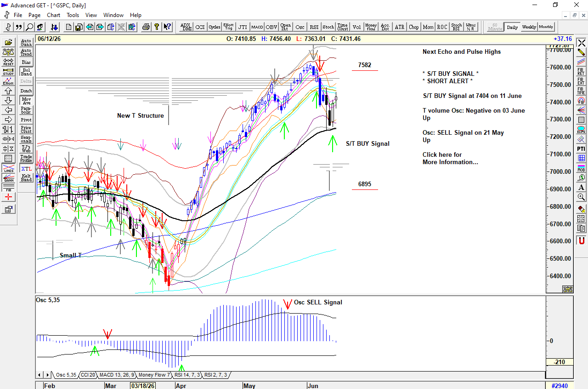Select the Elliott wave tool icon

point(8,81)
